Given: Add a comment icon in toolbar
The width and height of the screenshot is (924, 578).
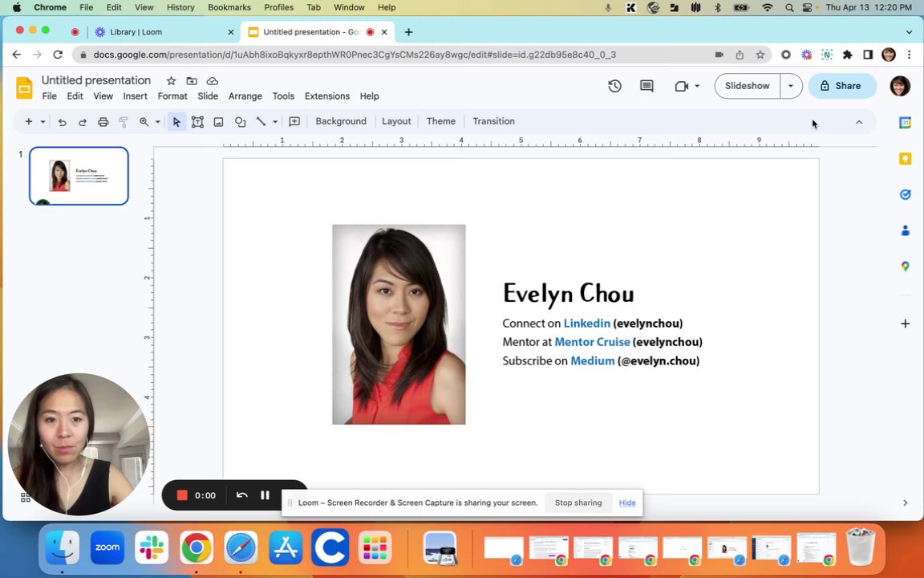Looking at the screenshot, I should [x=294, y=121].
